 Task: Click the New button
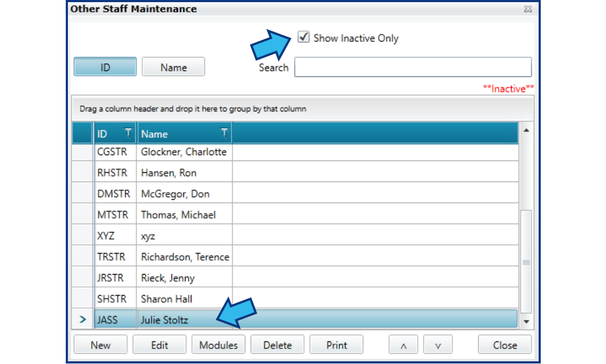tap(100, 345)
